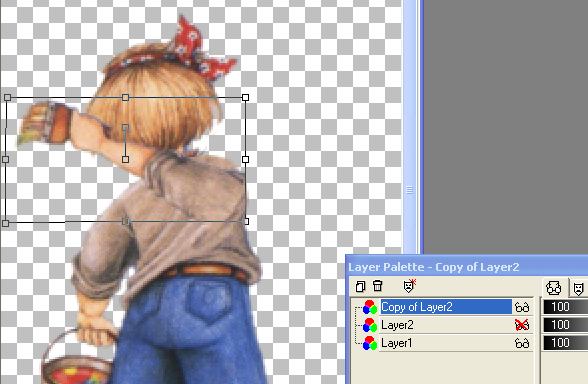Click the raster icon beside Layer2

click(369, 325)
